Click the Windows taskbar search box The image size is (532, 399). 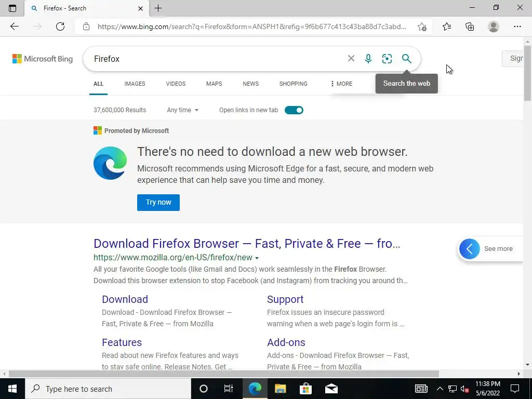[108, 389]
